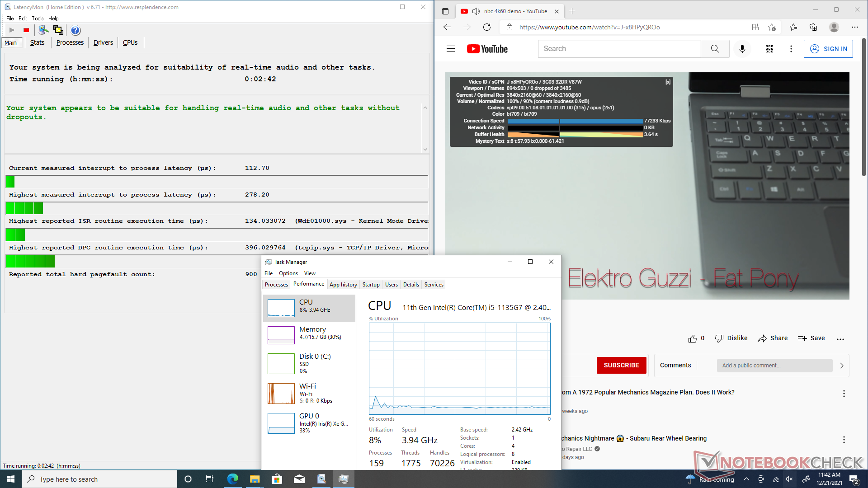Select GPU 0 performance item
This screenshot has height=488, width=868.
point(309,423)
